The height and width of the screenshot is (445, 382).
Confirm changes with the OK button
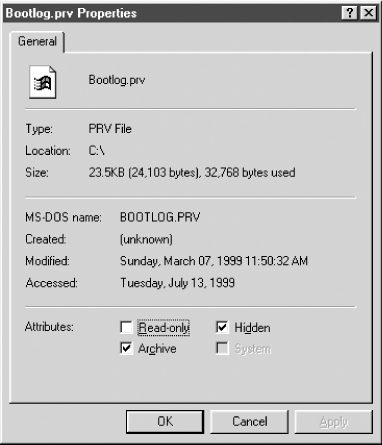point(165,422)
